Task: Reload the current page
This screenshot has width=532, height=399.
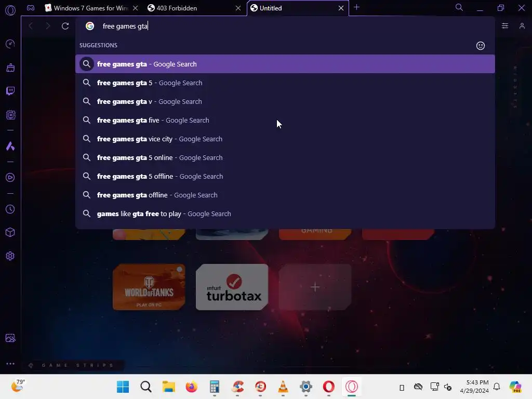Action: pyautogui.click(x=65, y=26)
